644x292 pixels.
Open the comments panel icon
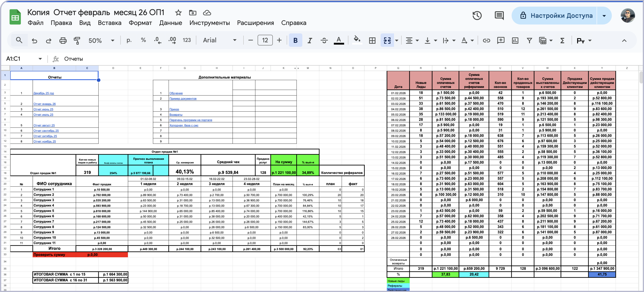click(499, 15)
